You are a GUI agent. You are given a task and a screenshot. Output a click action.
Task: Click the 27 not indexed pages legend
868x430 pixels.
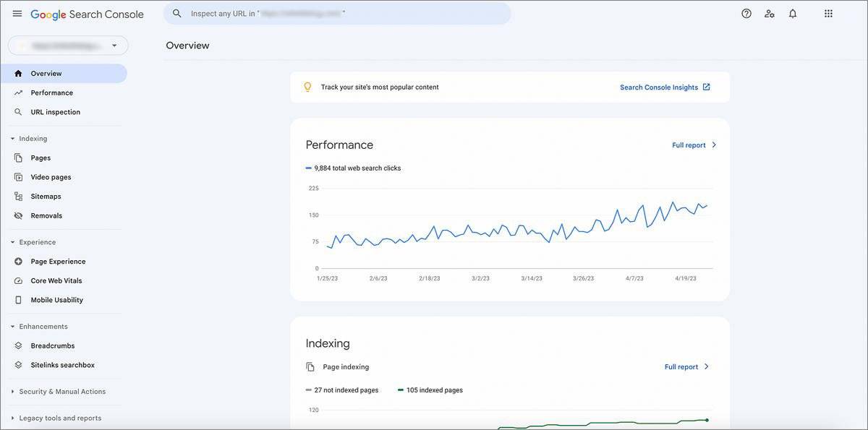341,390
